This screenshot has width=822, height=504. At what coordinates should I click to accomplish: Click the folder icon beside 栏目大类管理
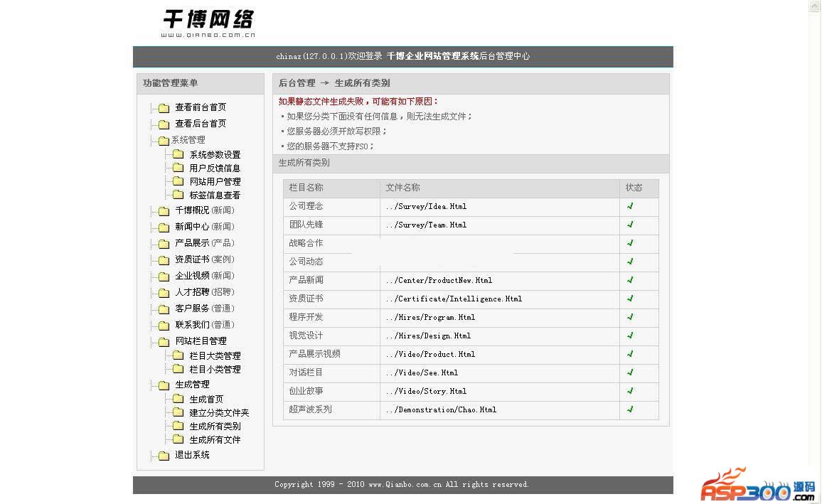click(178, 355)
